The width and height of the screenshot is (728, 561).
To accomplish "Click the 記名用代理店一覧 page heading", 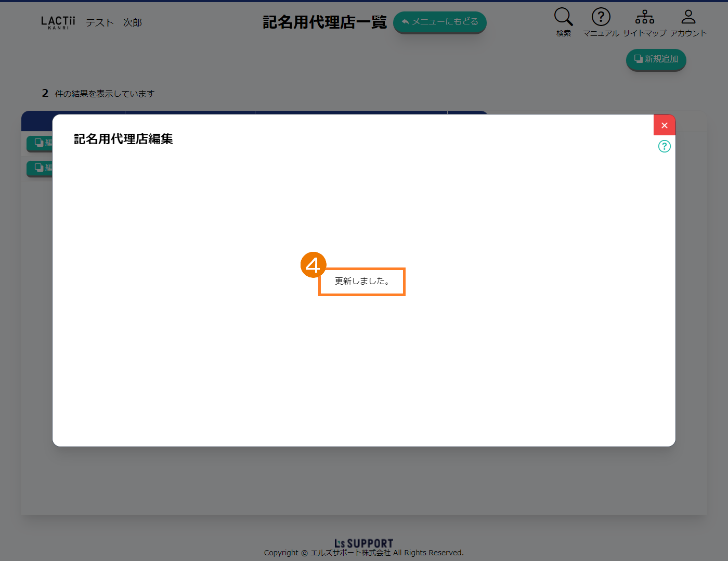I will pyautogui.click(x=324, y=22).
